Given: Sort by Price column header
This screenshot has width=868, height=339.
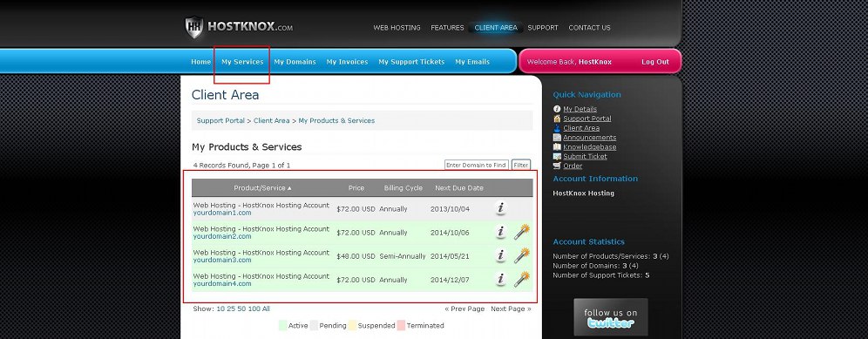Looking at the screenshot, I should pos(356,187).
